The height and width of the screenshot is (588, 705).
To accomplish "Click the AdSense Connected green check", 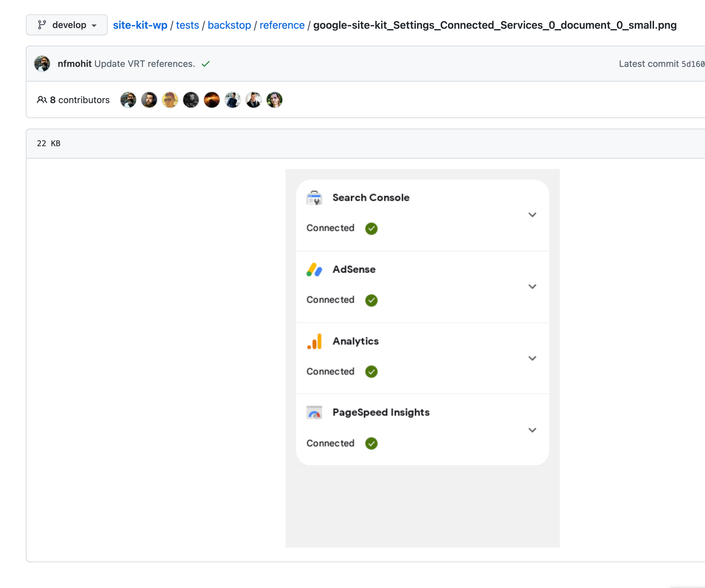I will [x=371, y=301].
